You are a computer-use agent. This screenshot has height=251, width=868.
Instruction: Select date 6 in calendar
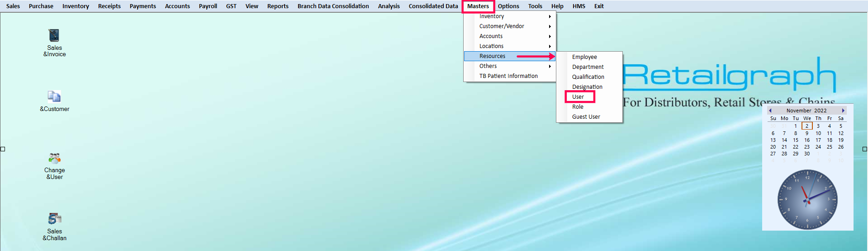(773, 133)
